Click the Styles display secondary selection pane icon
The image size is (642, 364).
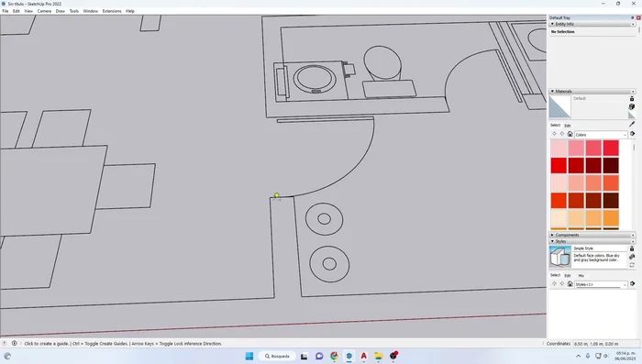pos(632,248)
